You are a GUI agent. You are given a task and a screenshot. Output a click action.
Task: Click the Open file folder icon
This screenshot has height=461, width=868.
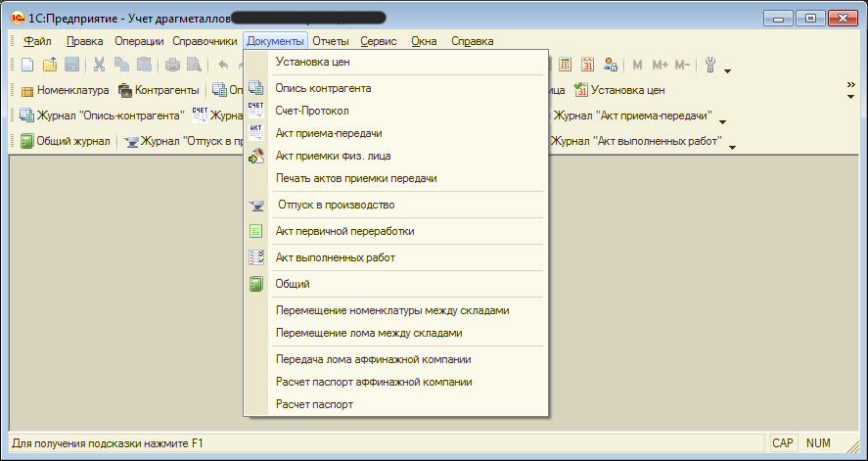pyautogui.click(x=50, y=66)
